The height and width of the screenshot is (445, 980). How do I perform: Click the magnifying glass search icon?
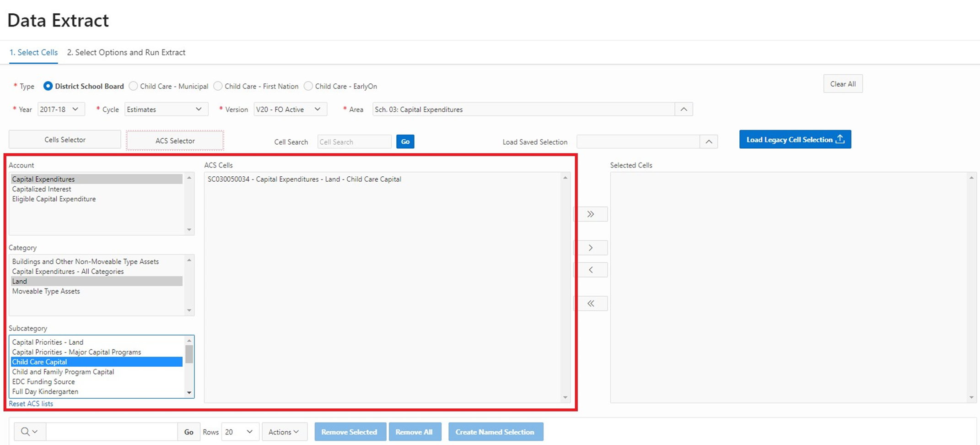click(26, 432)
